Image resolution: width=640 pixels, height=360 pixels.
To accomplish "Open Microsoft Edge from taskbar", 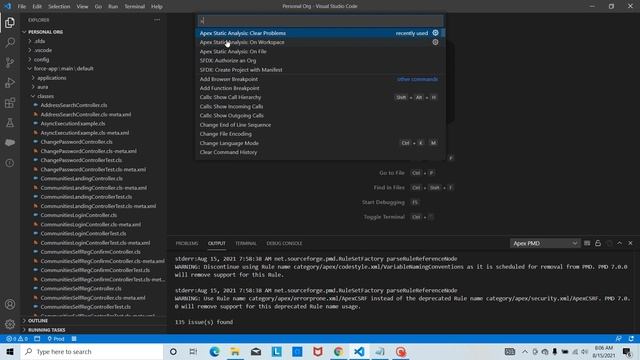I will click(214, 351).
